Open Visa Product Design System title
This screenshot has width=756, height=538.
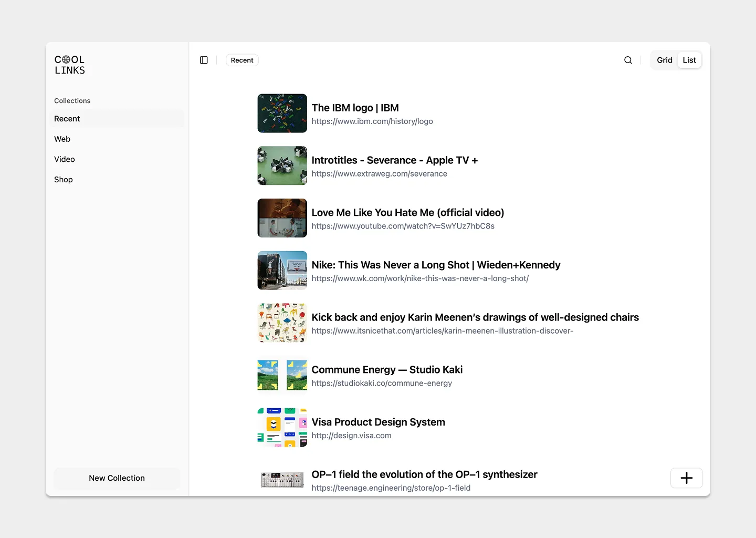click(378, 422)
